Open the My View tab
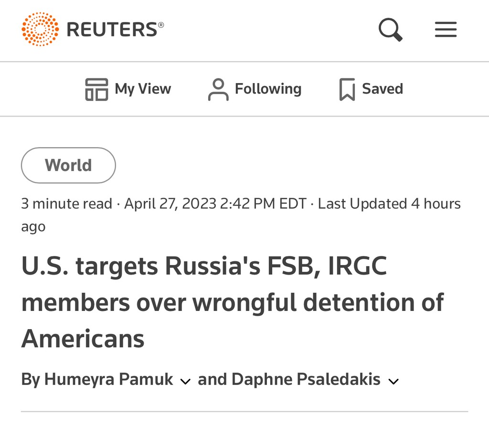 click(x=128, y=89)
